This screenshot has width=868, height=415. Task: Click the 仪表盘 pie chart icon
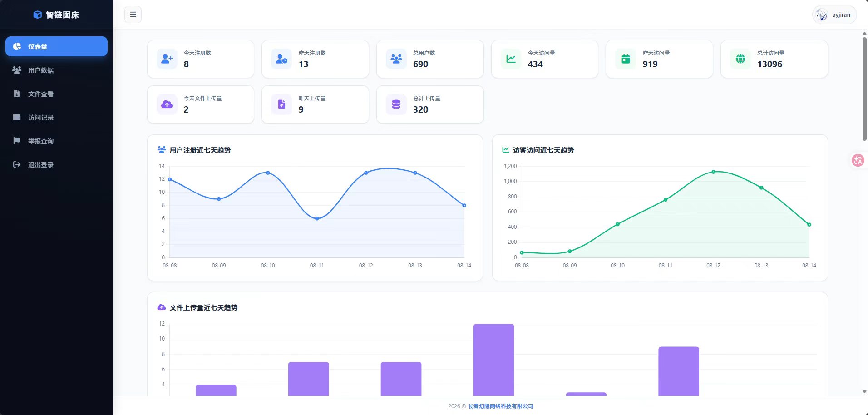(x=17, y=46)
